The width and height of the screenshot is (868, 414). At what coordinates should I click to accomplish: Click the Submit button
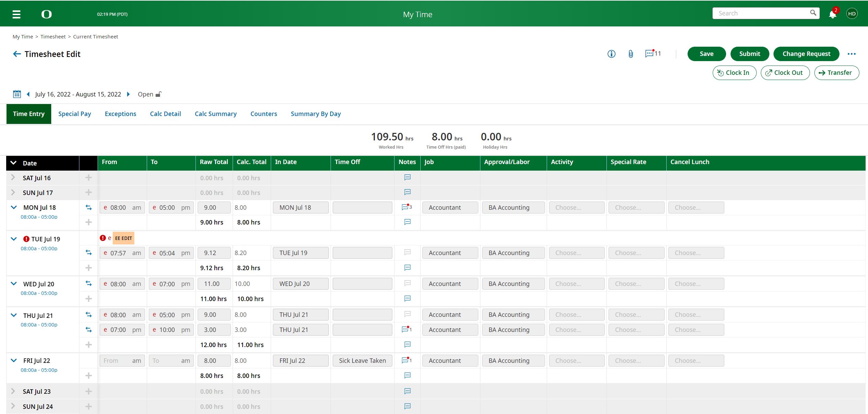749,54
